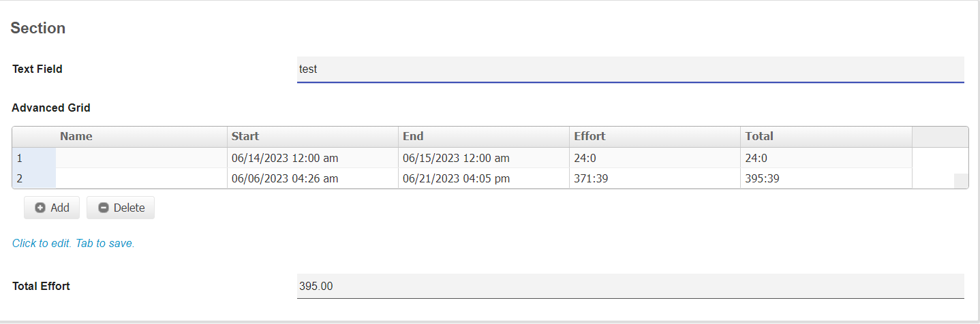Sort grid by Name column header
Screen dimensions: 980x324
click(x=76, y=136)
